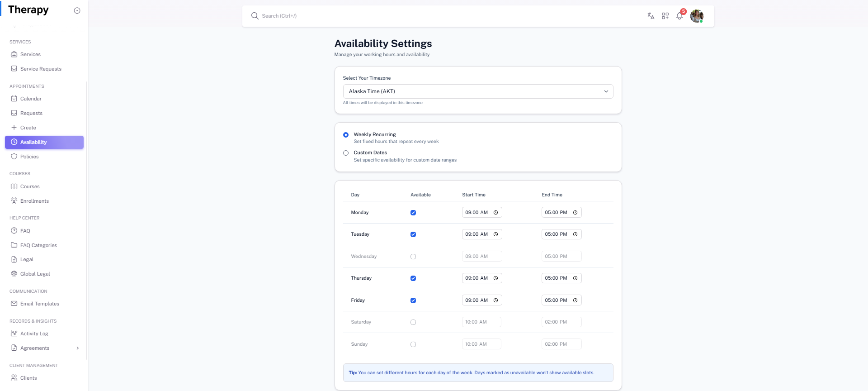The image size is (868, 391).
Task: Click the Therapy logo title
Action: 28,10
